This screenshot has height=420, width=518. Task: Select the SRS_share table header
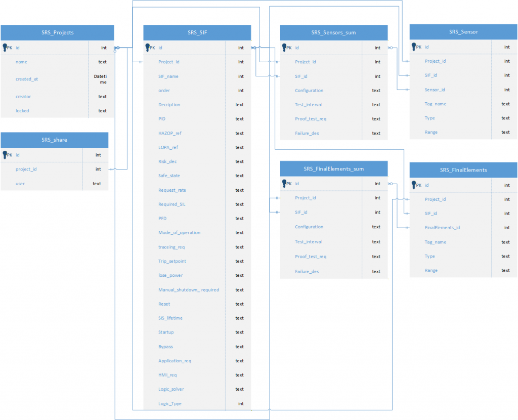54,140
